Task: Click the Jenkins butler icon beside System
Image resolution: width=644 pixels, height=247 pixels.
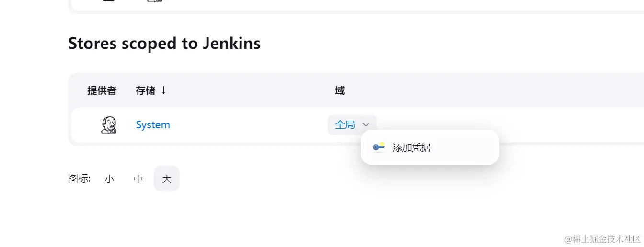Action: point(109,125)
